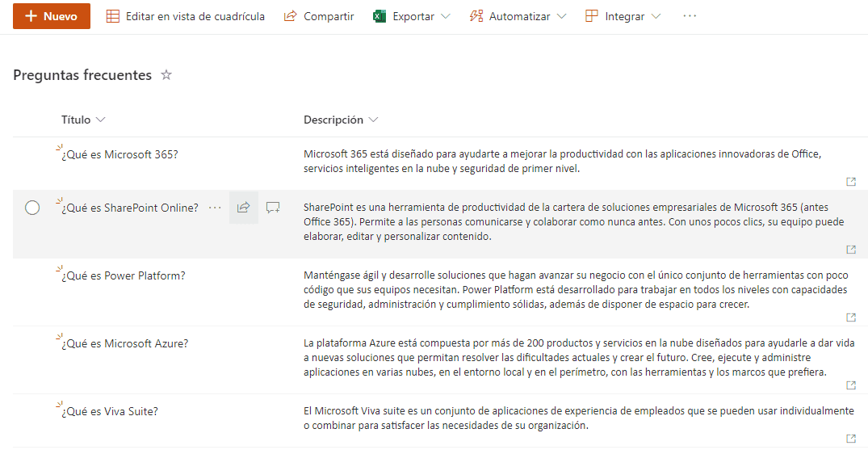This screenshot has width=868, height=454.
Task: Open the Descripción column chevron
Action: pos(373,120)
